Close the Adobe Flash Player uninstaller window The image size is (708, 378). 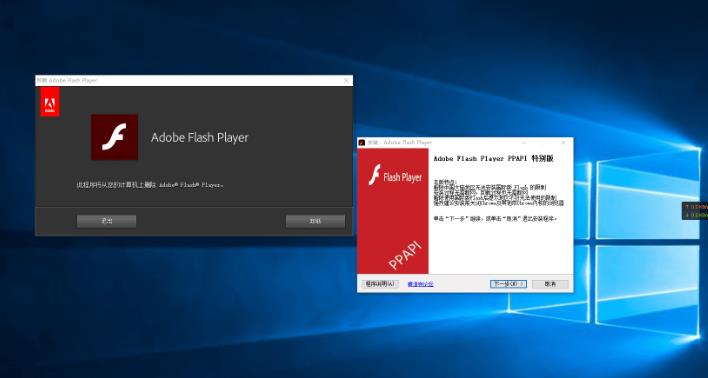pyautogui.click(x=346, y=80)
